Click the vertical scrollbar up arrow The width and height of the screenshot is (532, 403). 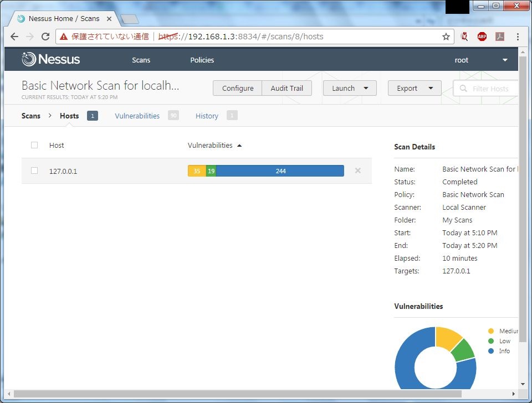523,52
